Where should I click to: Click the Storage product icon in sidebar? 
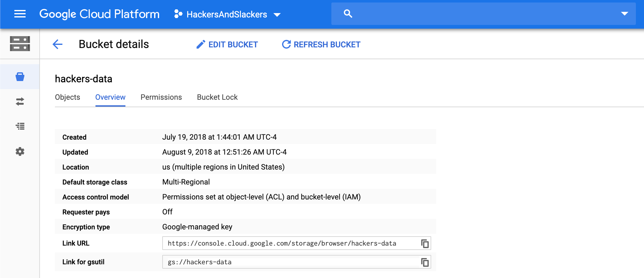coord(20,44)
